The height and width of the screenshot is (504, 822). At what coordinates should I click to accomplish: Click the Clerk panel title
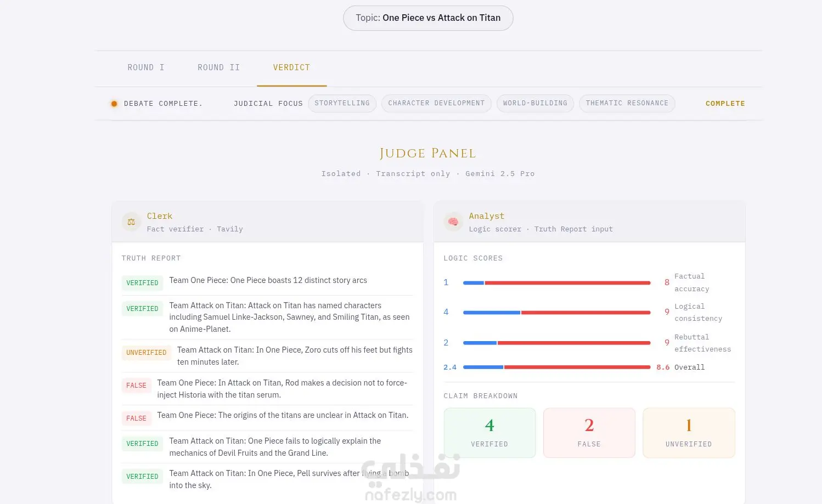click(x=160, y=216)
